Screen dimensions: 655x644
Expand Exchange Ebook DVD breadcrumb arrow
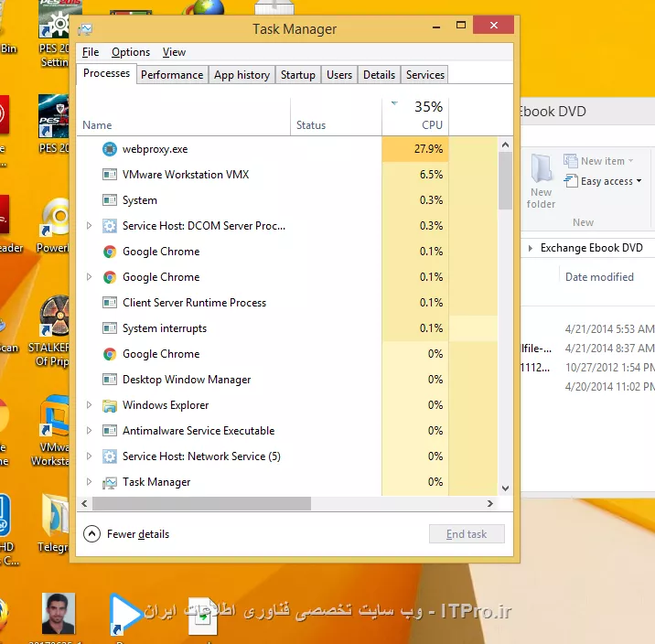tap(530, 248)
